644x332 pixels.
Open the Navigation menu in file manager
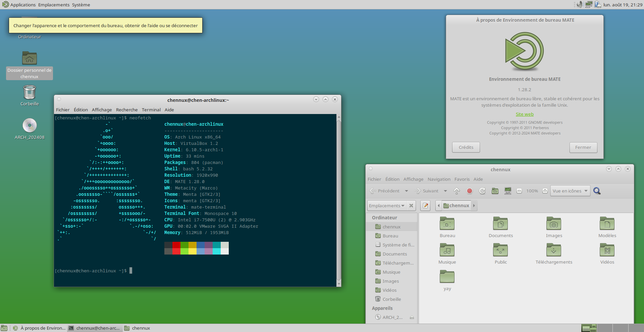439,179
